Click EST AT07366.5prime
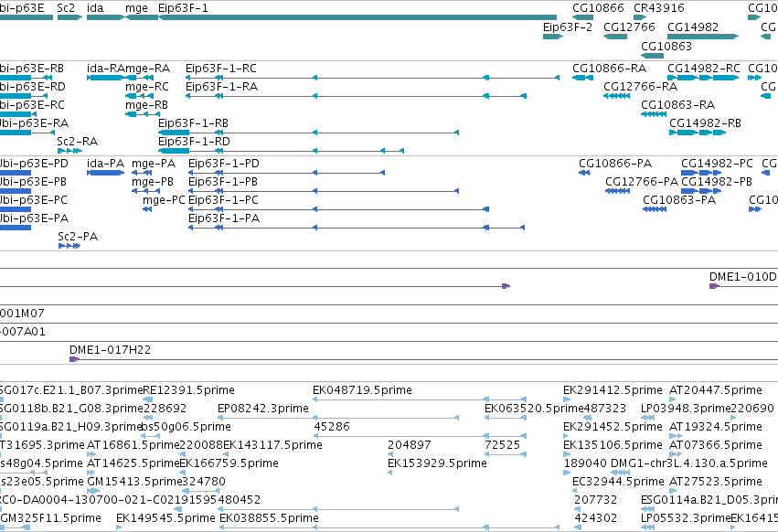The width and height of the screenshot is (778, 532). [x=716, y=445]
